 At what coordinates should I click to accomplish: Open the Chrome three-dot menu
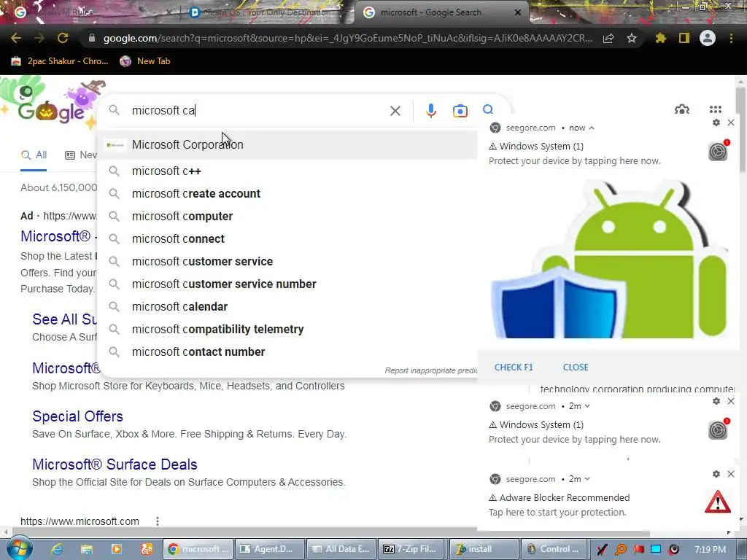click(x=731, y=38)
